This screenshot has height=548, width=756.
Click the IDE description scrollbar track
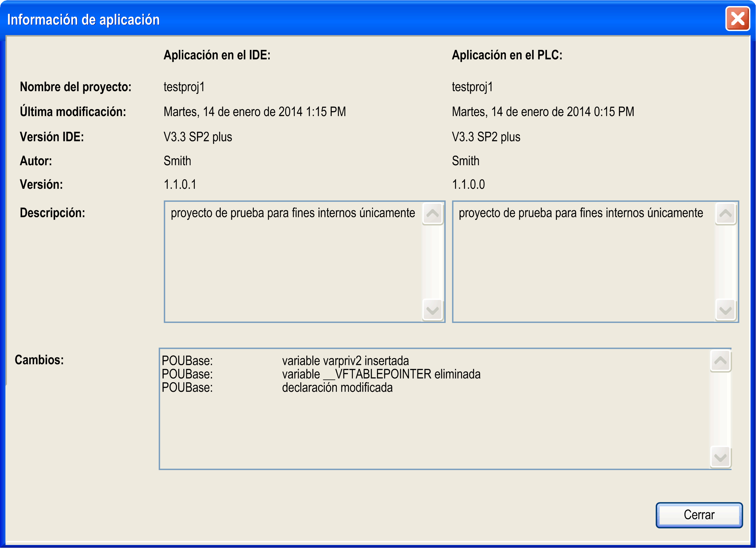[432, 262]
